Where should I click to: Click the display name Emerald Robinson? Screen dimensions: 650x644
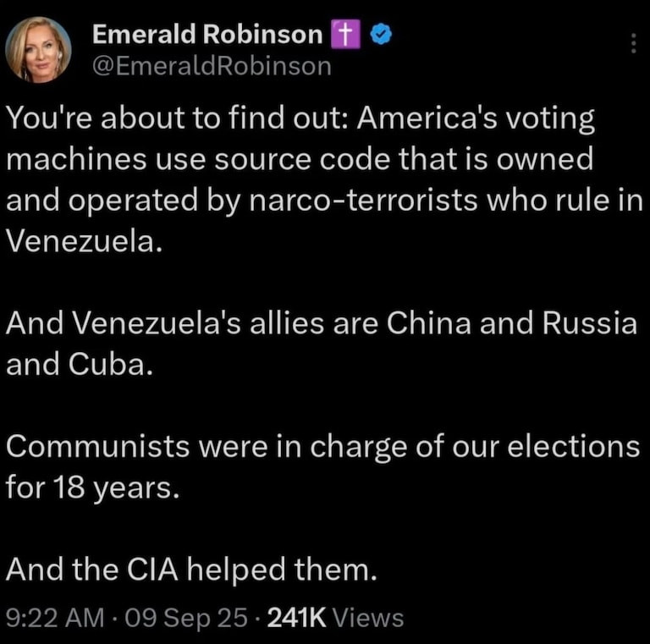[207, 35]
